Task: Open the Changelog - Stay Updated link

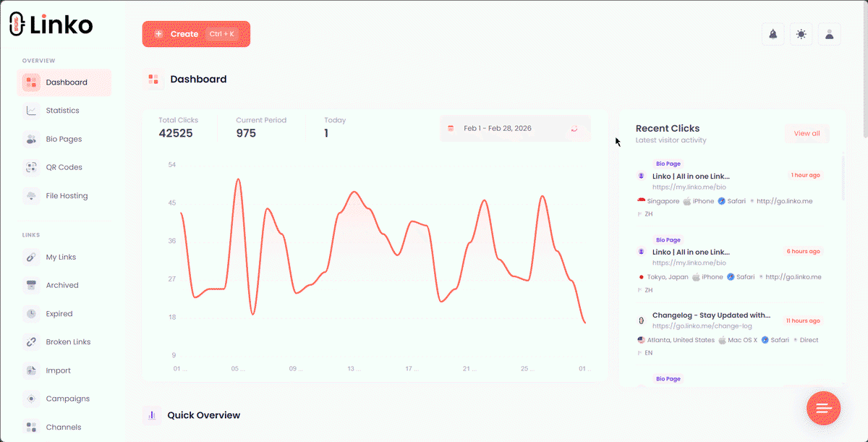Action: (711, 315)
